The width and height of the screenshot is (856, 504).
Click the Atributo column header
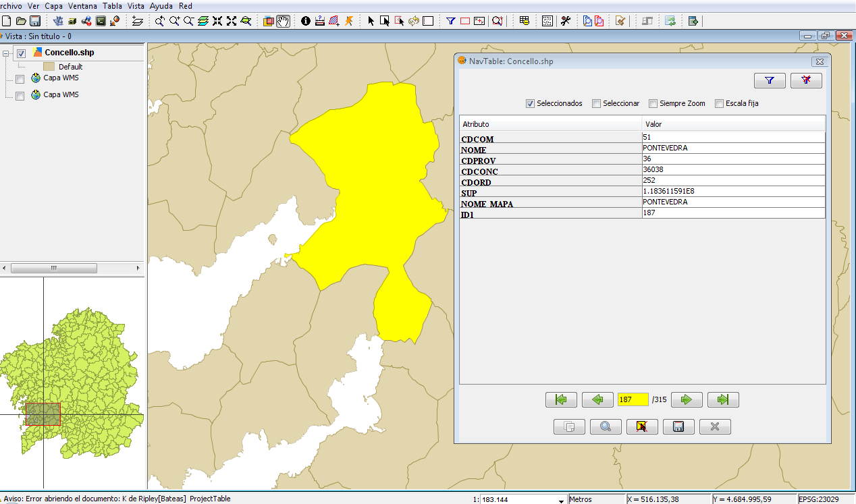551,124
